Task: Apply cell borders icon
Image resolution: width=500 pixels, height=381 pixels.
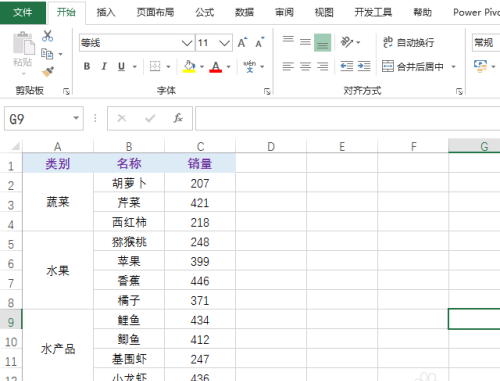Action: click(x=155, y=66)
